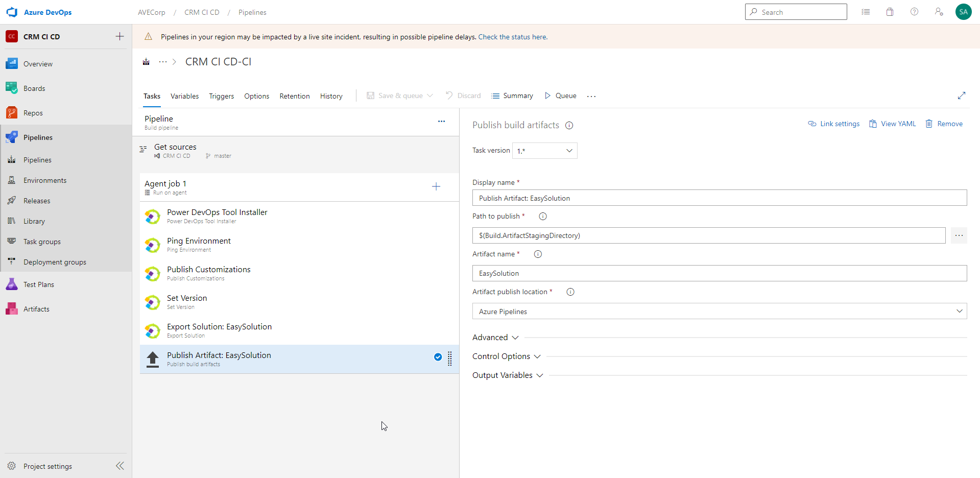Click the pipeline icon in the breadcrumb
980x478 pixels.
point(146,62)
